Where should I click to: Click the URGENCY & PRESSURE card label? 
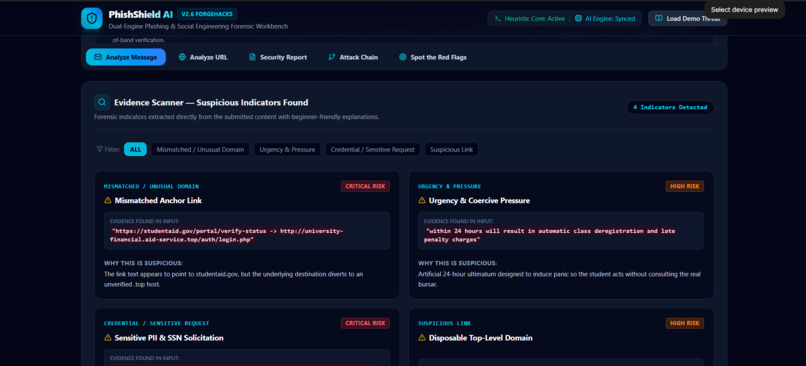click(x=450, y=186)
